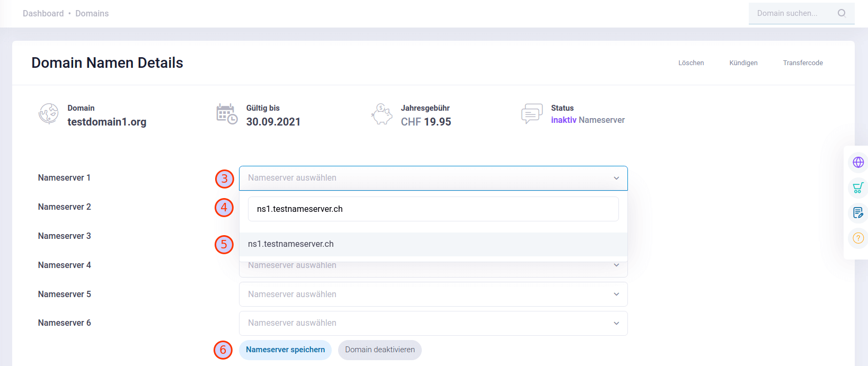Go to Dashboard breadcrumb

pos(43,13)
